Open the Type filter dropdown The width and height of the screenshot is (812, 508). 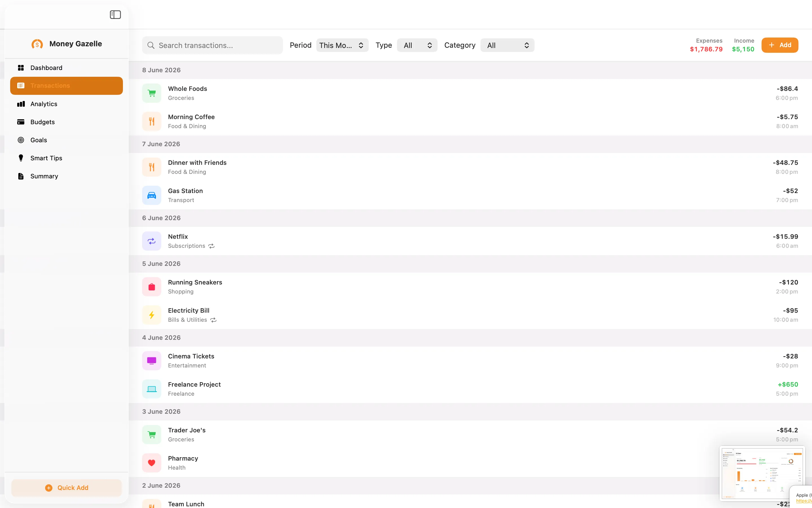[417, 45]
